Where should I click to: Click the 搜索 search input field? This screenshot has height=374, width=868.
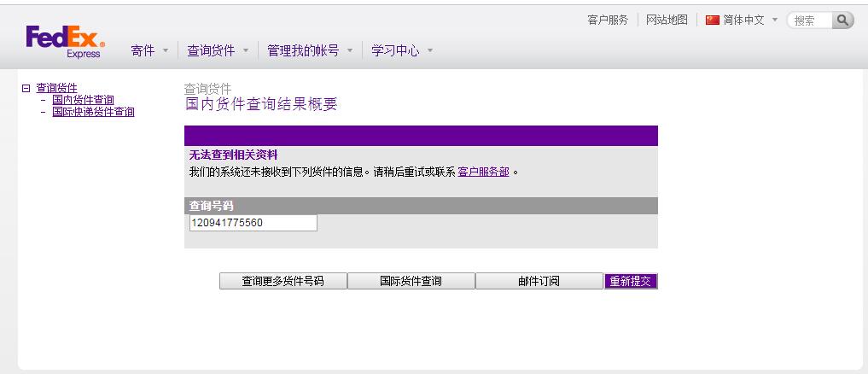coord(811,20)
